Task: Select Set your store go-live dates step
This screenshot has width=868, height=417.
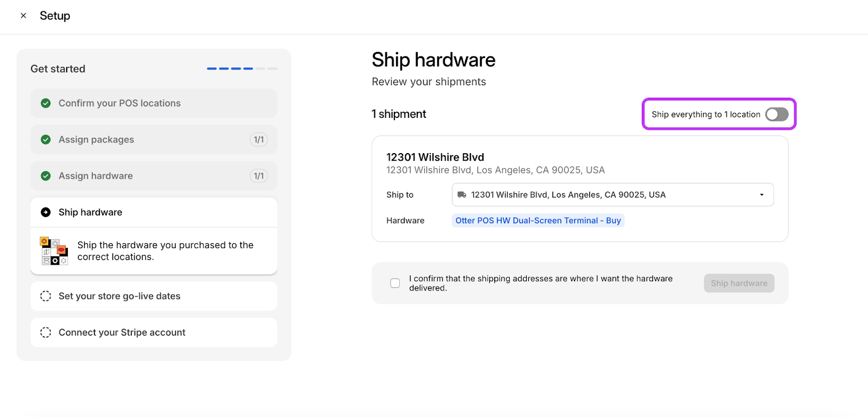Action: coord(119,296)
